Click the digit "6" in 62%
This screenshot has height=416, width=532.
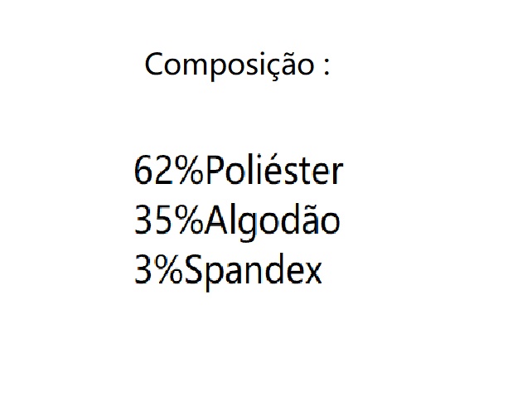(x=143, y=172)
